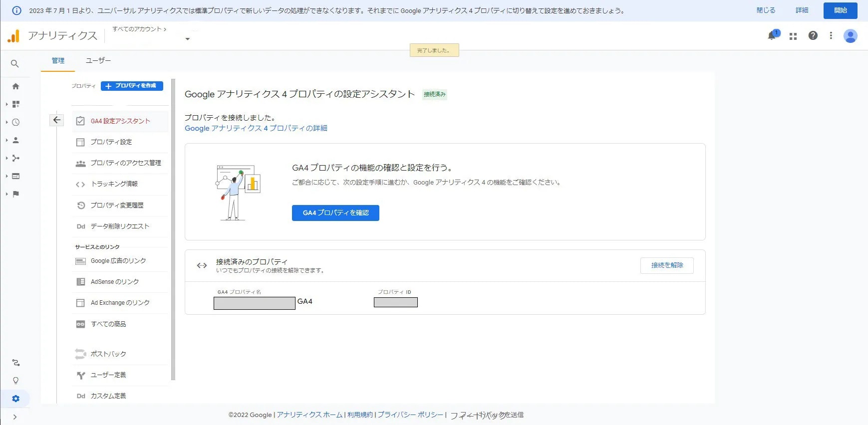Open the Audience person icon in sidebar
This screenshot has width=868, height=425.
pos(16,140)
